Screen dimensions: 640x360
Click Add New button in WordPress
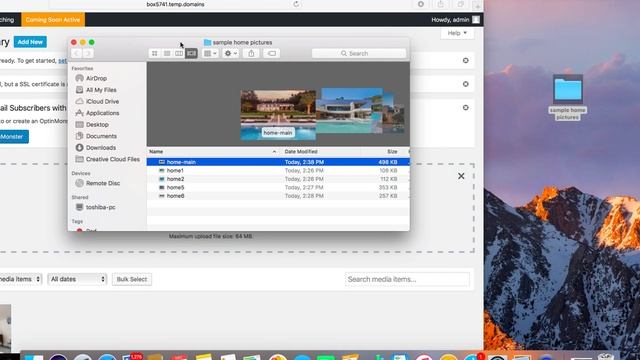[x=30, y=42]
